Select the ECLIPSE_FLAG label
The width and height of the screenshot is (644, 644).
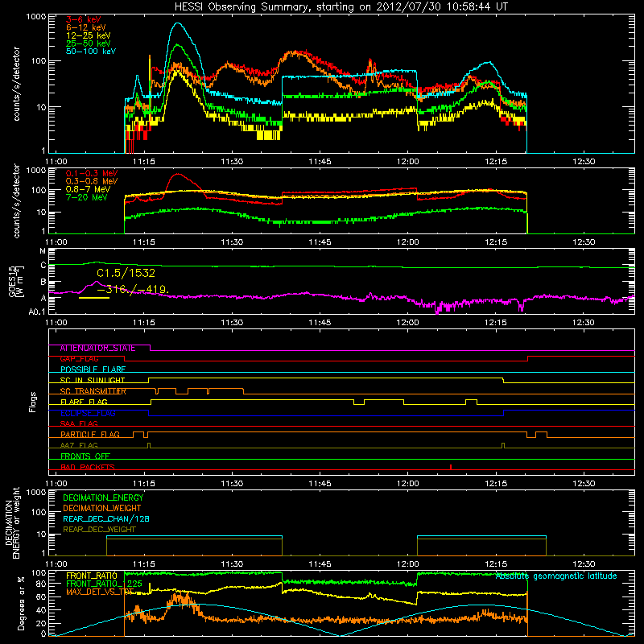click(x=88, y=413)
